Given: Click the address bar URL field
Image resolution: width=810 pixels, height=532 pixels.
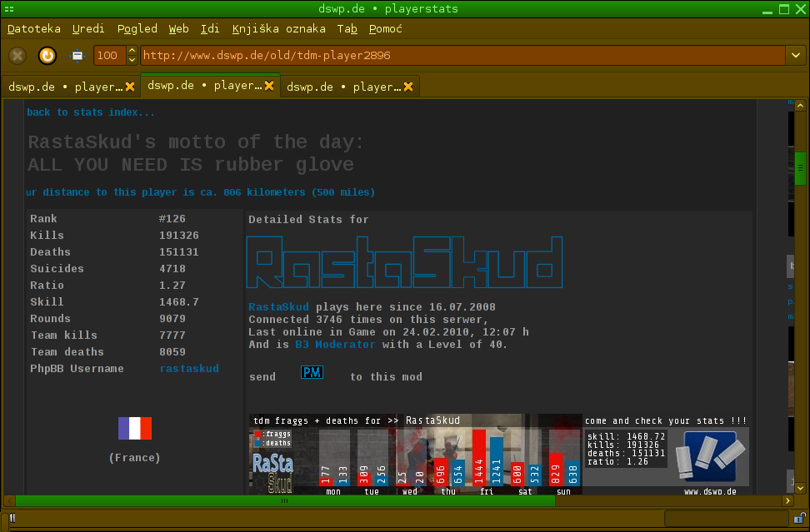Looking at the screenshot, I should pos(462,56).
